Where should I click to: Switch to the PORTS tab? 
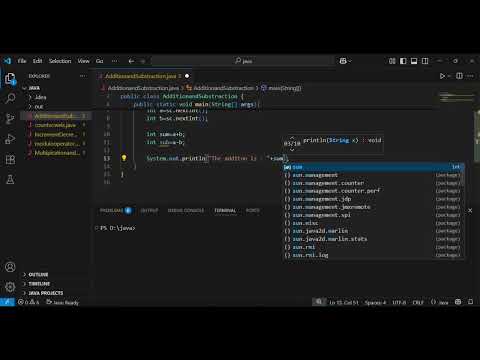252,210
